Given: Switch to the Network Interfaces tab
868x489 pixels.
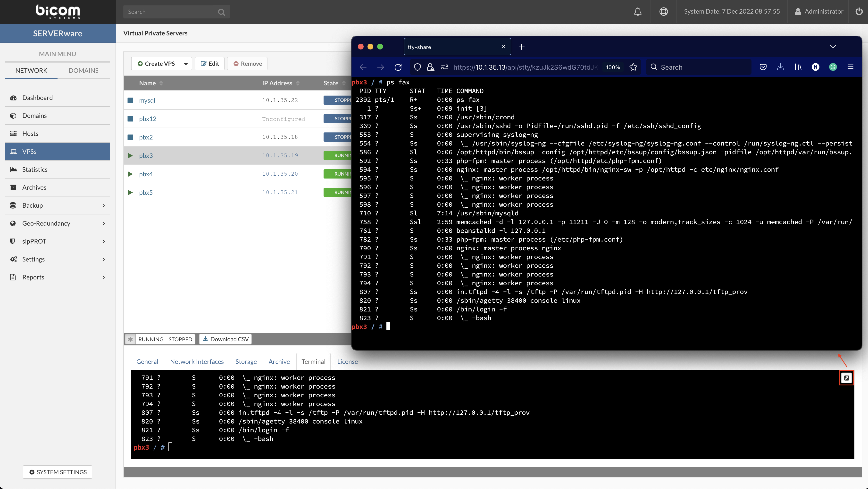Looking at the screenshot, I should (197, 361).
